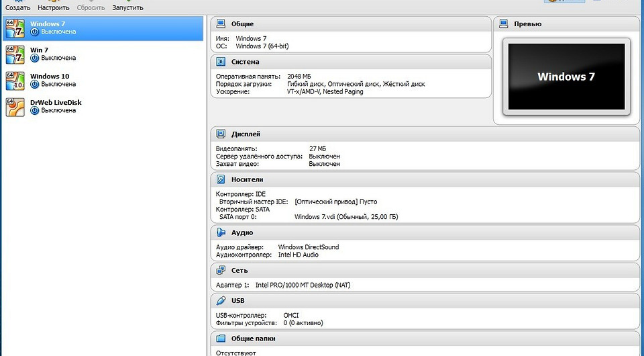Screen dimensions: 644x356
Task: Click the Дисплей section screen icon
Action: click(221, 134)
